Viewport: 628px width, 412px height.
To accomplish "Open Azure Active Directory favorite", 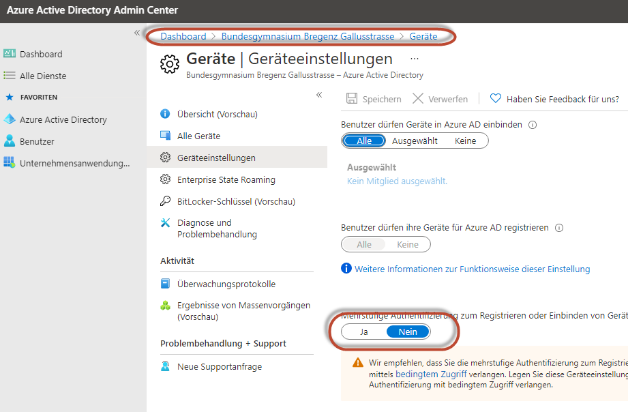I will click(x=63, y=120).
